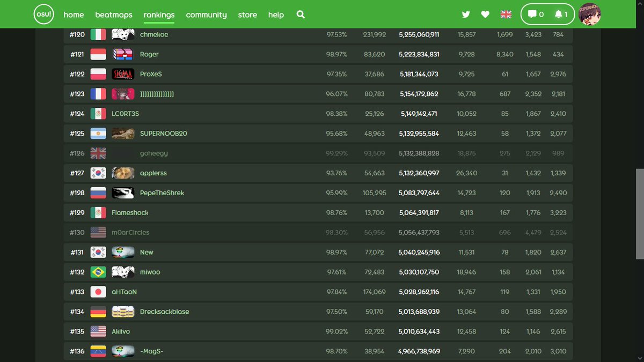Viewport: 644px width, 362px height.
Task: Open ProXeS player profile
Action: coord(151,74)
